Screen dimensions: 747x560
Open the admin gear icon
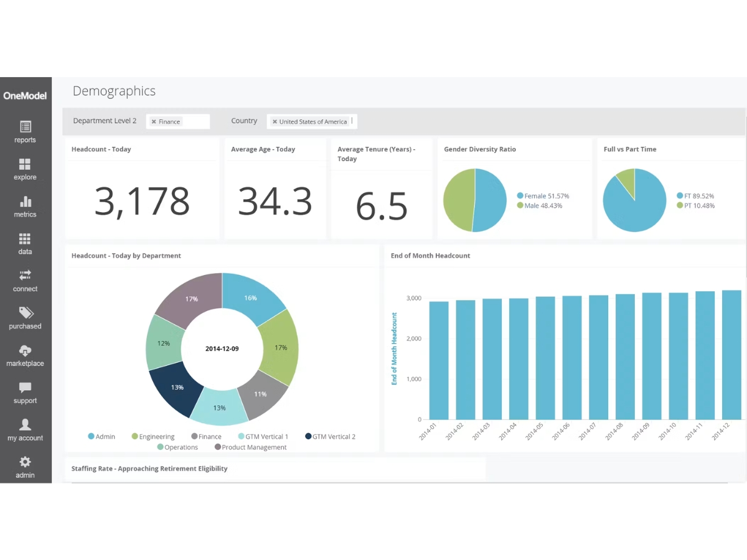pos(25,462)
